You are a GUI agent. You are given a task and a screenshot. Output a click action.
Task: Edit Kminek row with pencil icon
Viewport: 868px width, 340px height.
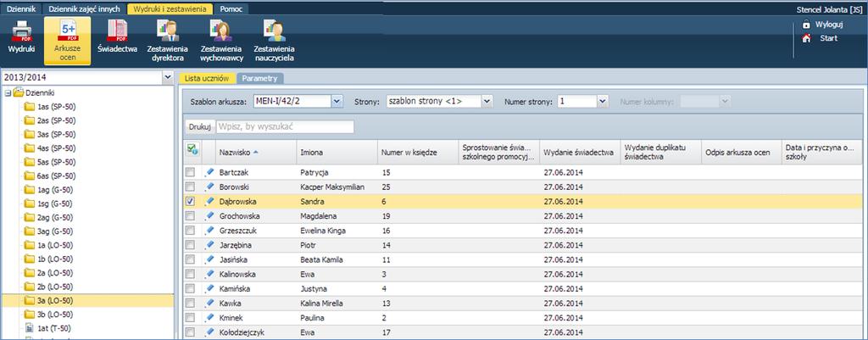(x=209, y=318)
